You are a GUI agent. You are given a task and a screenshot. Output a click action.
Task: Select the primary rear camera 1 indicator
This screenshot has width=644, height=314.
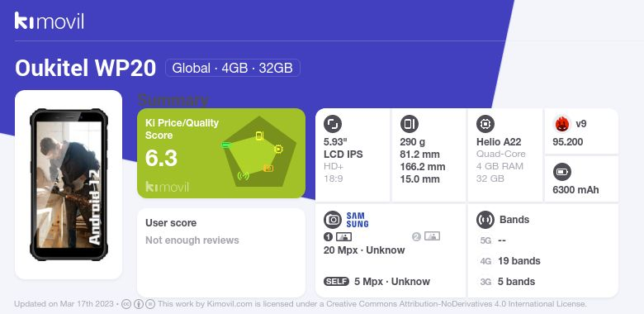338,236
